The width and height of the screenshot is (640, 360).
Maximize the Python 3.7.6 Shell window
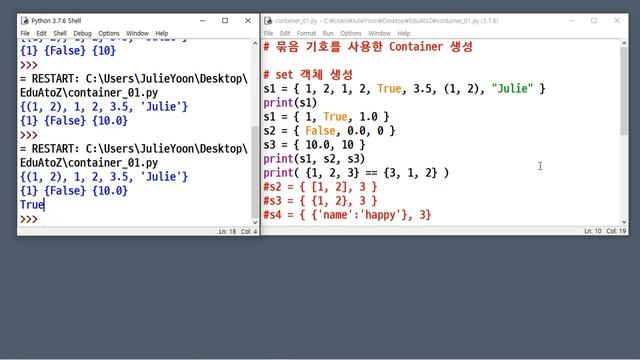click(x=225, y=20)
